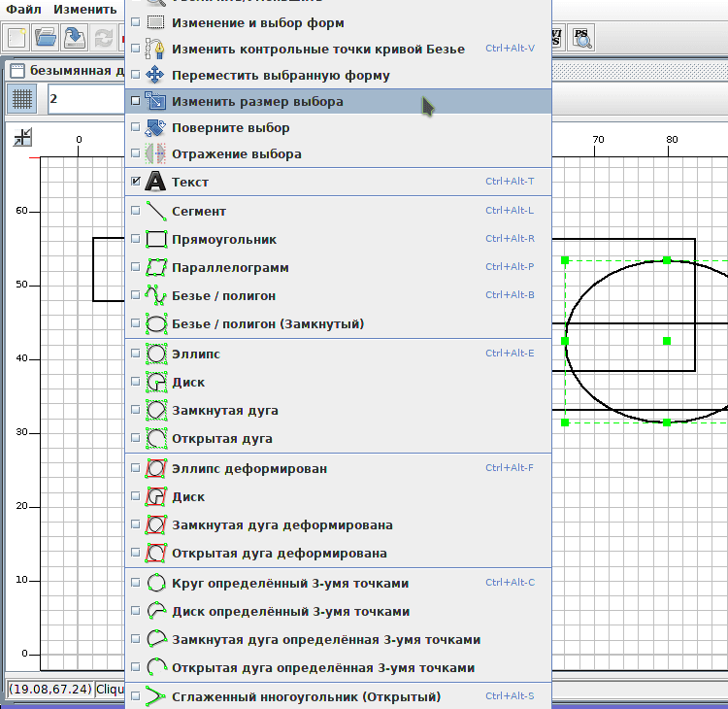Image resolution: width=728 pixels, height=709 pixels.
Task: Choose Изменить размер выбора menu item
Action: [x=339, y=101]
